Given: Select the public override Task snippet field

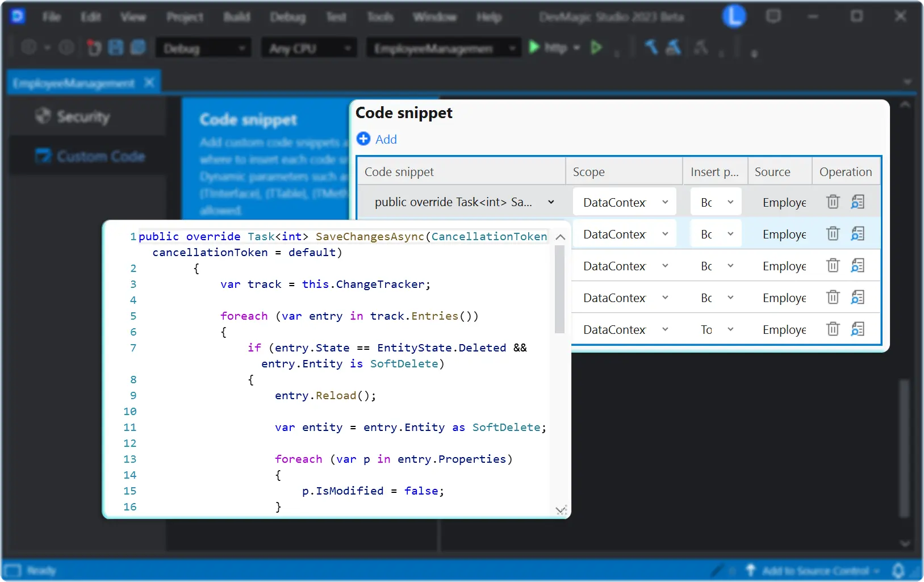Looking at the screenshot, I should [460, 202].
